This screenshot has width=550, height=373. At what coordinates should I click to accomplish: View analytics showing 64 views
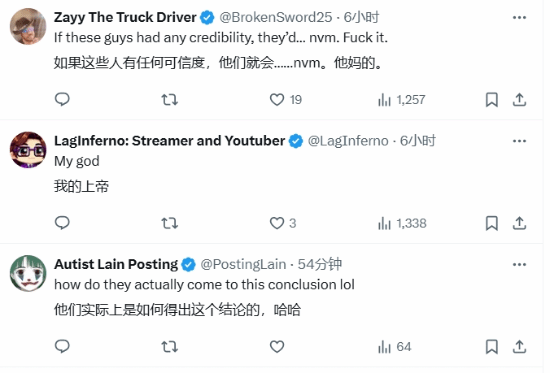[394, 347]
